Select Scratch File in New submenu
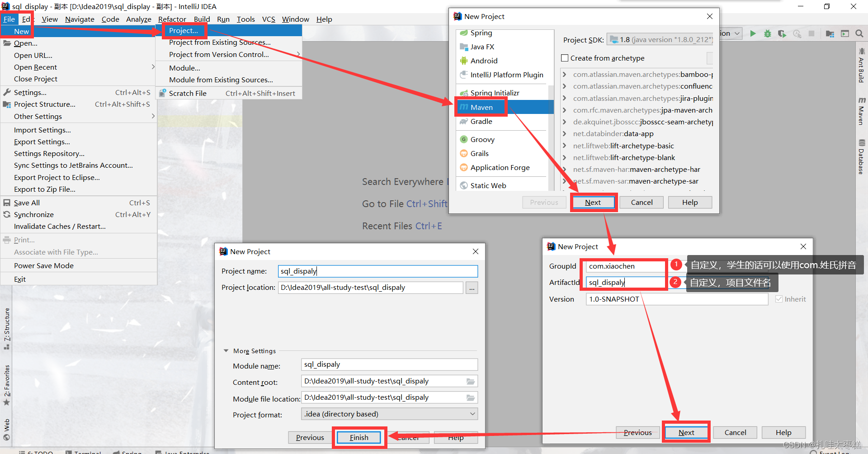 coord(228,93)
